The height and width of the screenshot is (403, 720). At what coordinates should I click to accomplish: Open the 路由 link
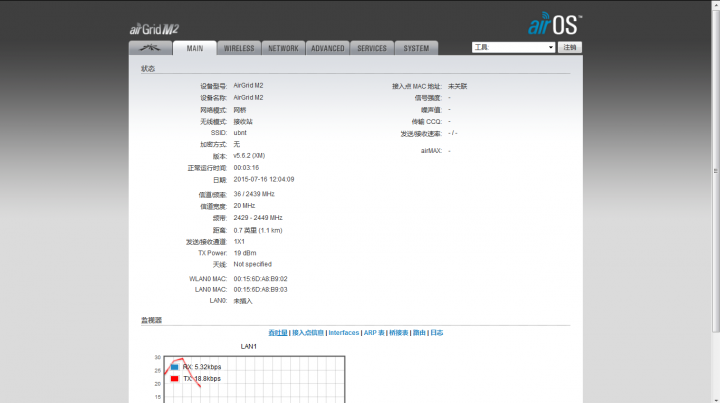[419, 333]
